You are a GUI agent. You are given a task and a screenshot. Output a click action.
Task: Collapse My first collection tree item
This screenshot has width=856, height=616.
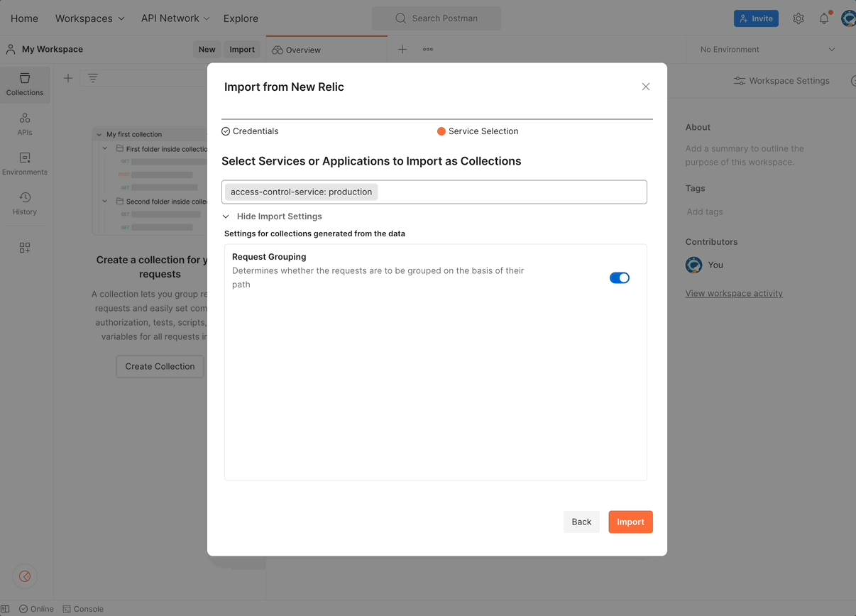(99, 134)
